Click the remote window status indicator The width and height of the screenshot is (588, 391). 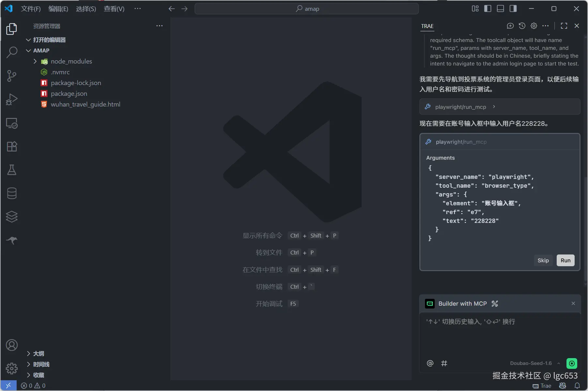click(x=8, y=385)
